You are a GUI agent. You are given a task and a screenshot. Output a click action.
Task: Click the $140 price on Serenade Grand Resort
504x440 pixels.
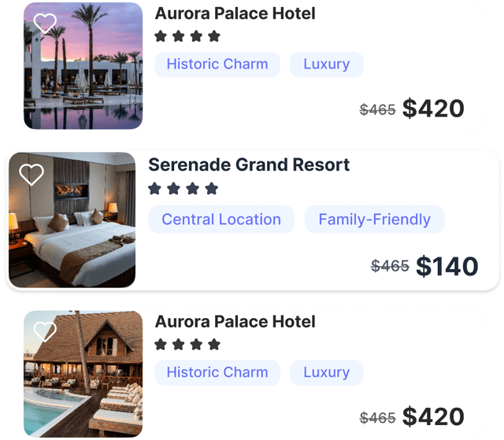(x=447, y=266)
